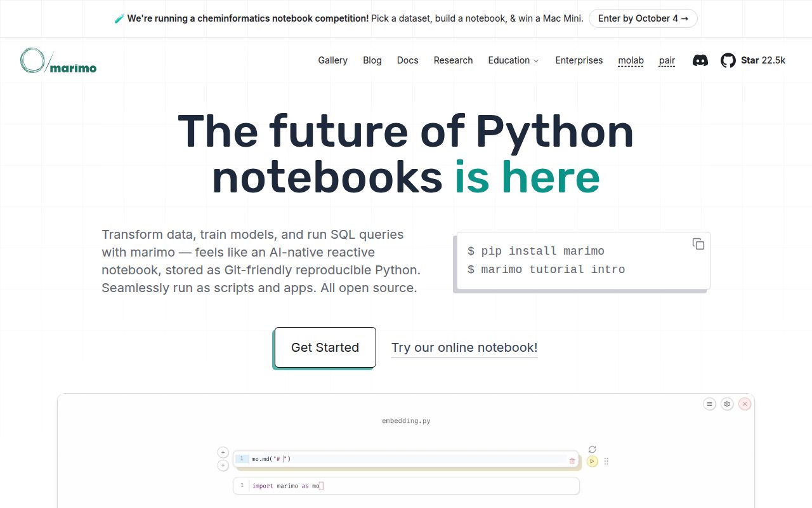Open the Gallery page

(333, 60)
